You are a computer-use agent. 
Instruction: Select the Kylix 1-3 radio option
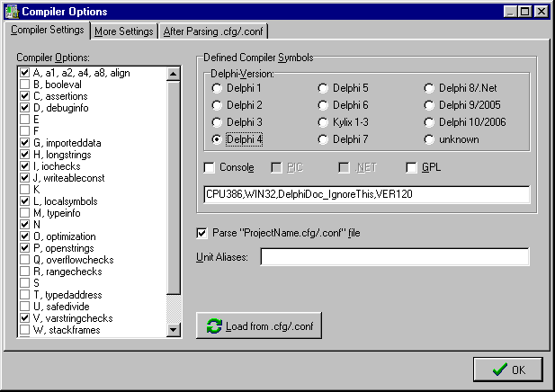pos(323,122)
